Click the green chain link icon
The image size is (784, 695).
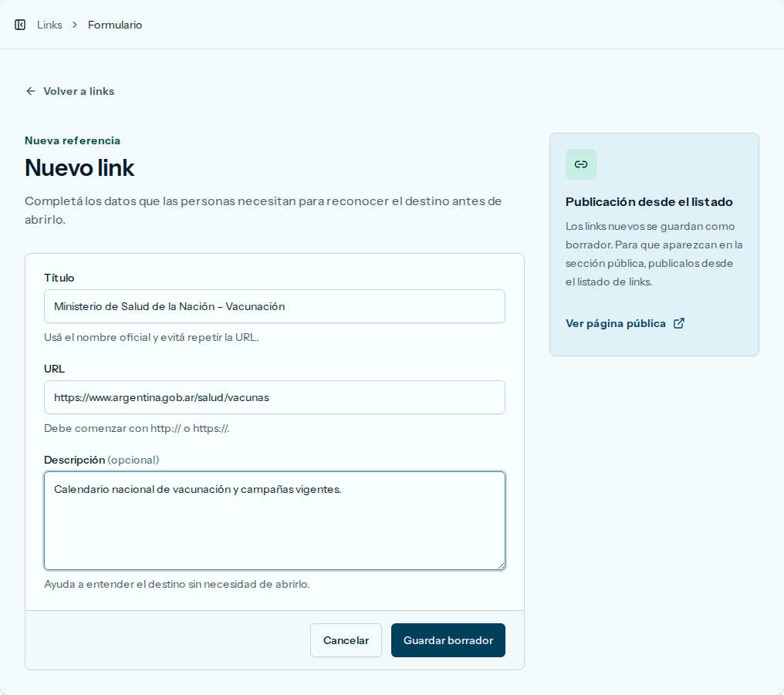click(x=581, y=164)
